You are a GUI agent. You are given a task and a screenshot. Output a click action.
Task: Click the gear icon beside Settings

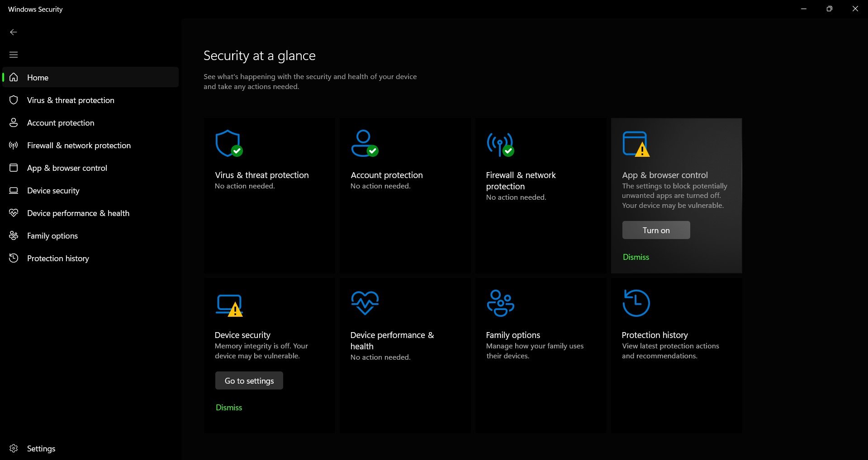point(14,448)
